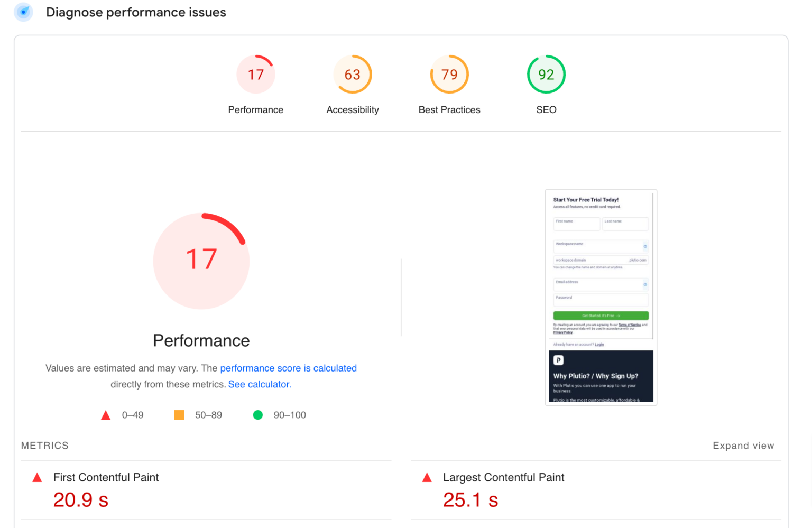Select the Accessibility category label
This screenshot has width=812, height=528.
click(353, 110)
